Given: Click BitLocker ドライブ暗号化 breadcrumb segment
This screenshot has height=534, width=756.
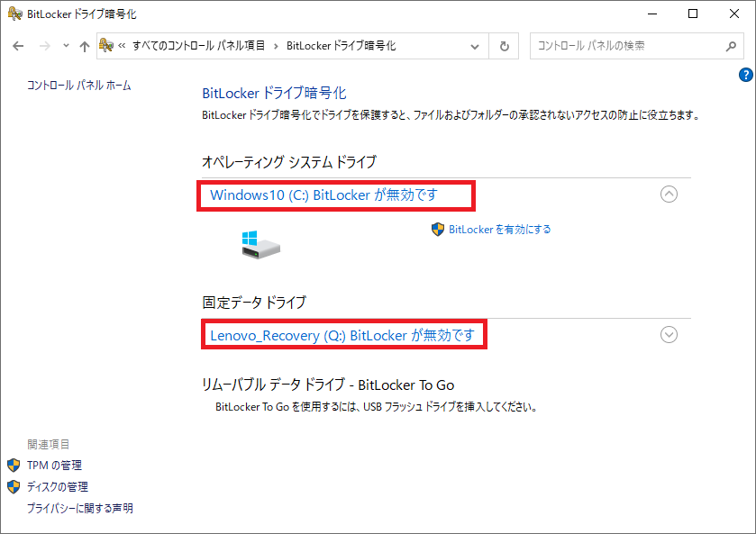Looking at the screenshot, I should [342, 46].
